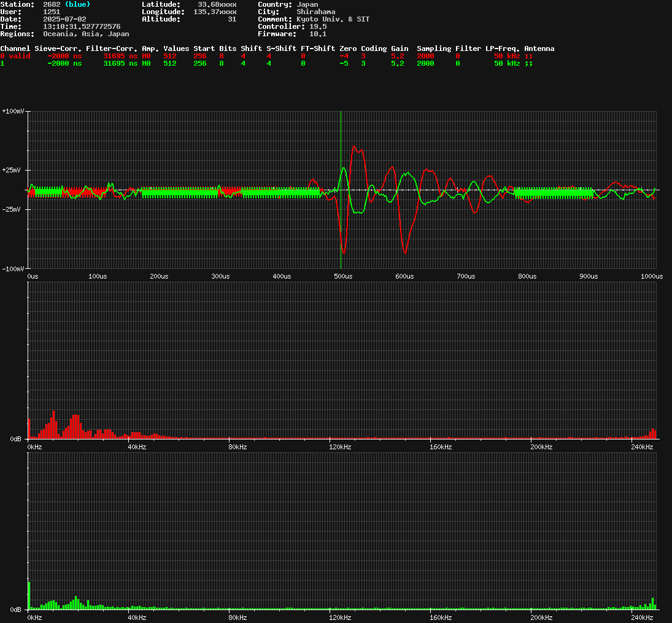672x623 pixels.
Task: Select the city name Shirahama
Action: pos(316,12)
